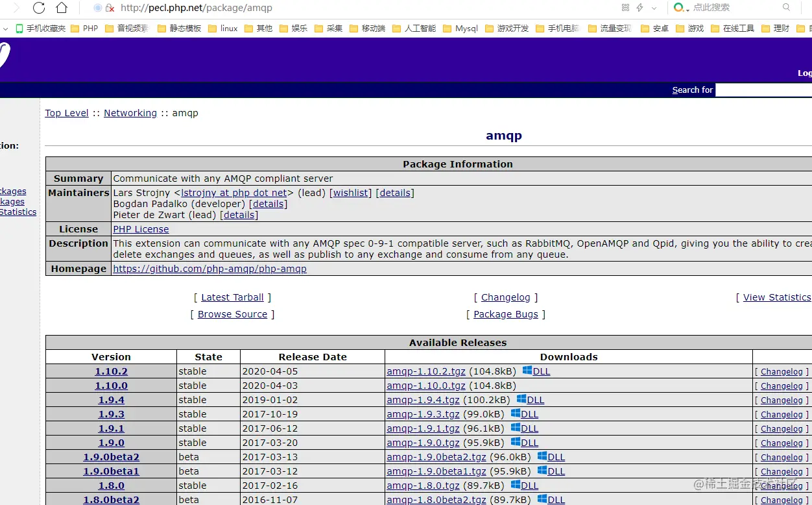Open Changelog for version 1.9.1
812x505 pixels.
click(782, 429)
